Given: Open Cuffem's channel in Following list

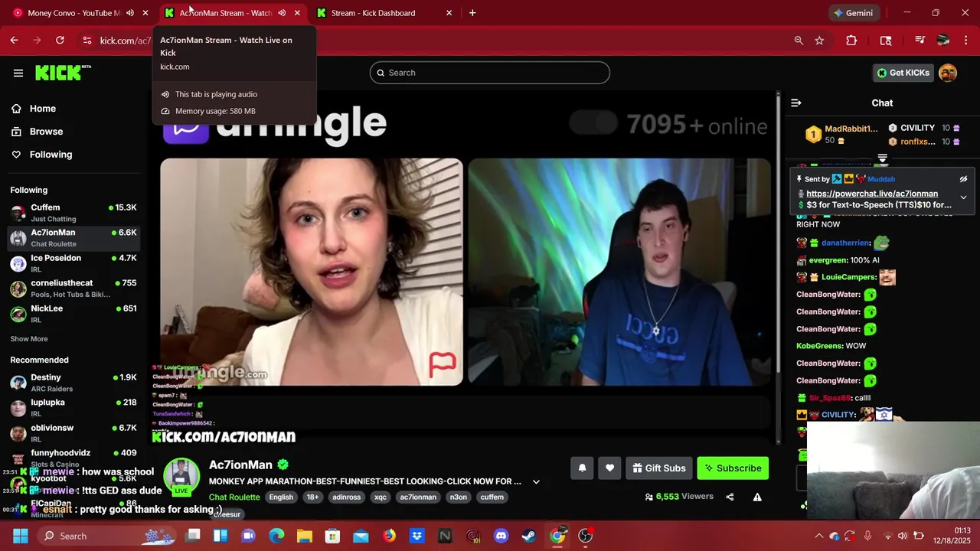Looking at the screenshot, I should pos(74,212).
